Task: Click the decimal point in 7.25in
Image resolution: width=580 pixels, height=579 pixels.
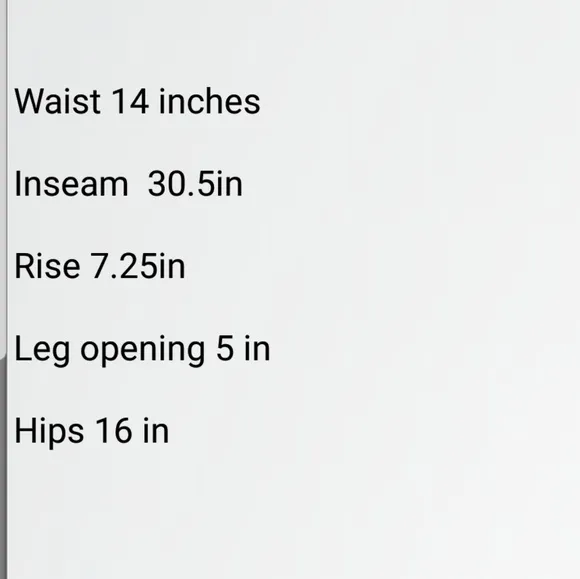Action: 115,276
